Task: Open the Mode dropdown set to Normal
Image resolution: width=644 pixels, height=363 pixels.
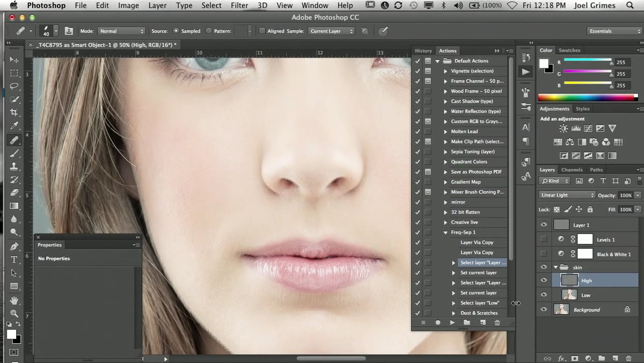Action: coord(121,31)
